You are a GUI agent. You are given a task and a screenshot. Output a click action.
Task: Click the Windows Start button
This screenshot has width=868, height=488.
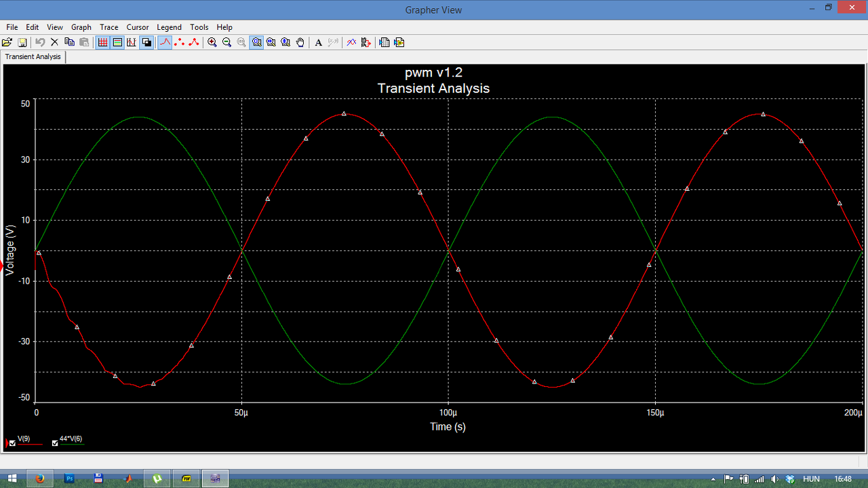[12, 478]
